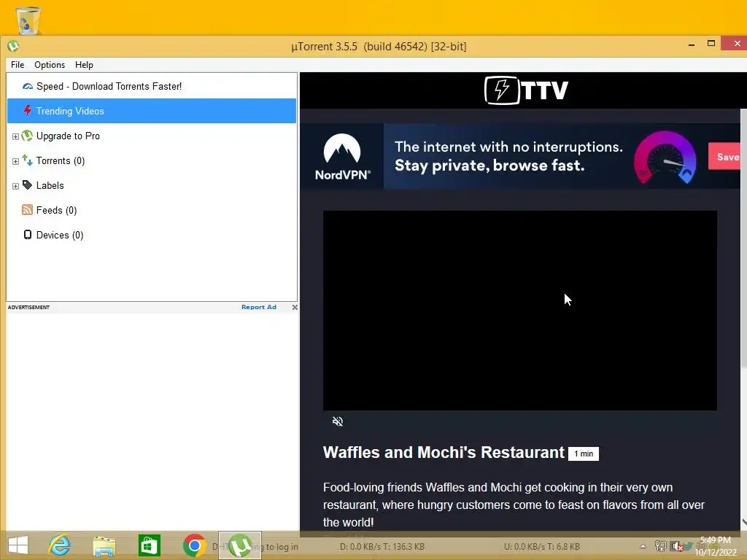The image size is (747, 560).
Task: Open the Recycle Bin on desktop
Action: pos(28,20)
